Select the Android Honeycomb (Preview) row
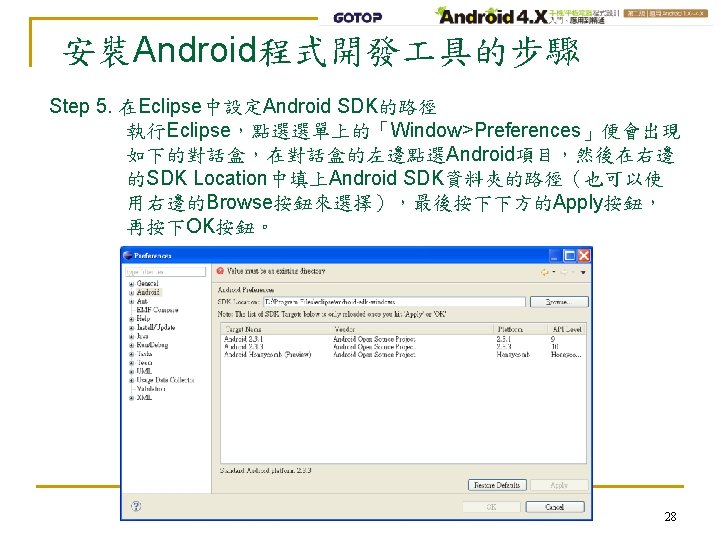720x540 pixels. pos(403,354)
